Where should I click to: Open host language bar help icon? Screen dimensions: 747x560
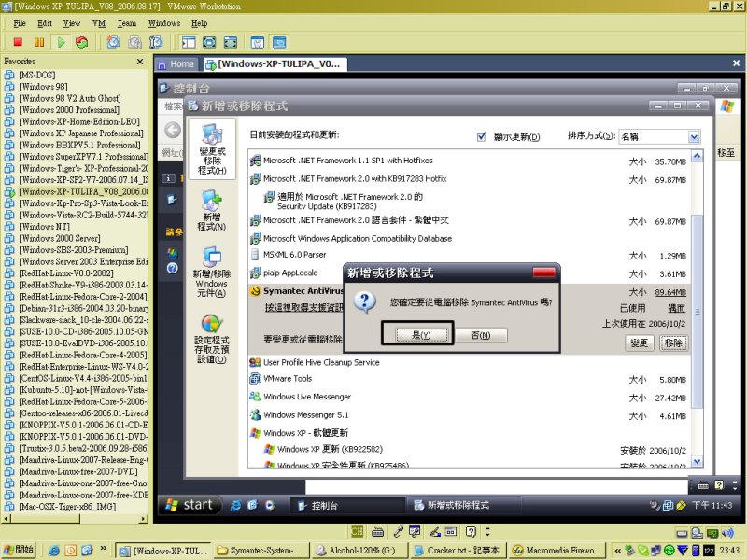[x=471, y=531]
